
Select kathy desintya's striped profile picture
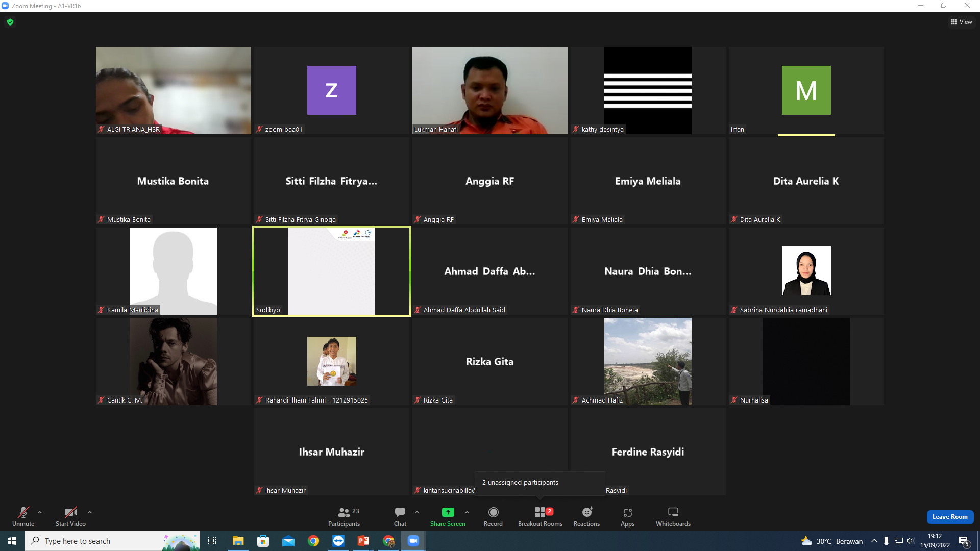pos(648,91)
